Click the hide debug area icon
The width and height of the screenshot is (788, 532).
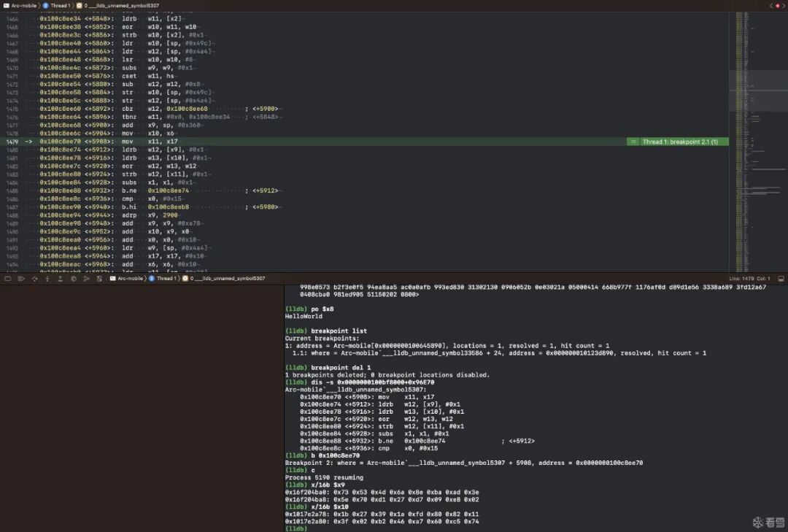coord(7,279)
